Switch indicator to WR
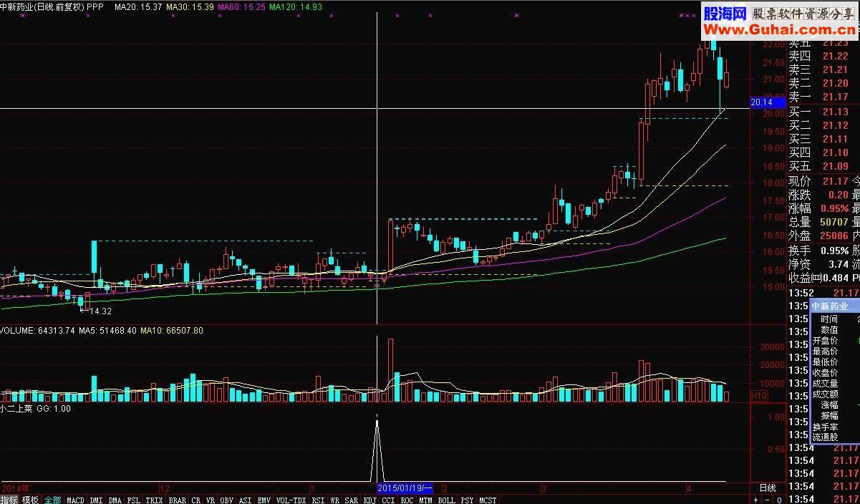The image size is (860, 504). coord(335,500)
